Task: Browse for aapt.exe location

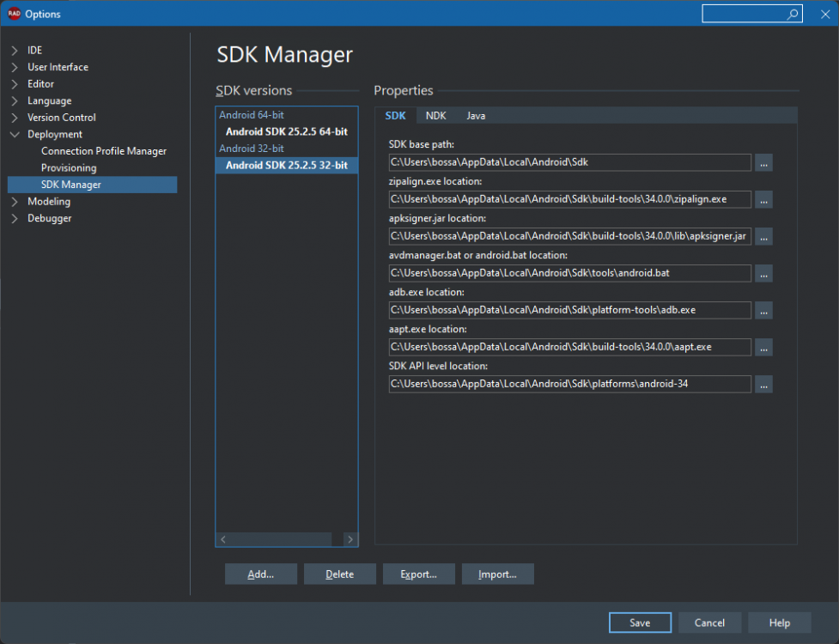Action: point(763,347)
